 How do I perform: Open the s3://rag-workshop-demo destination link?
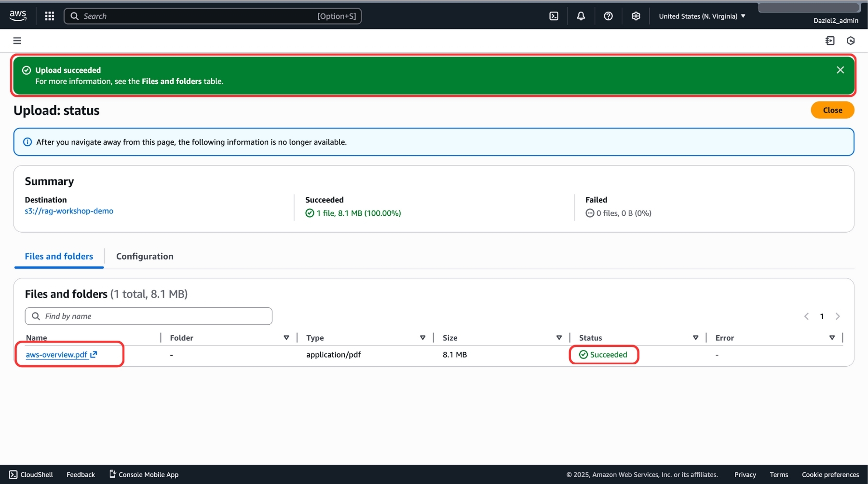[69, 211]
